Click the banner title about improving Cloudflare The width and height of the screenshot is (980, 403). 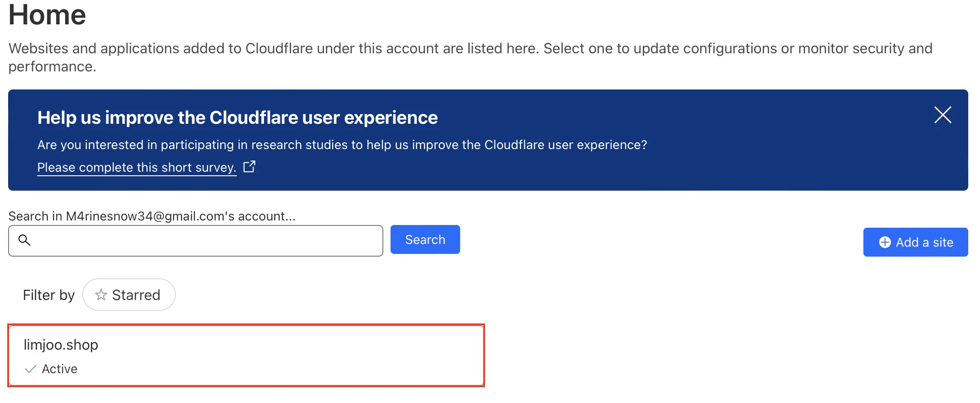click(237, 117)
